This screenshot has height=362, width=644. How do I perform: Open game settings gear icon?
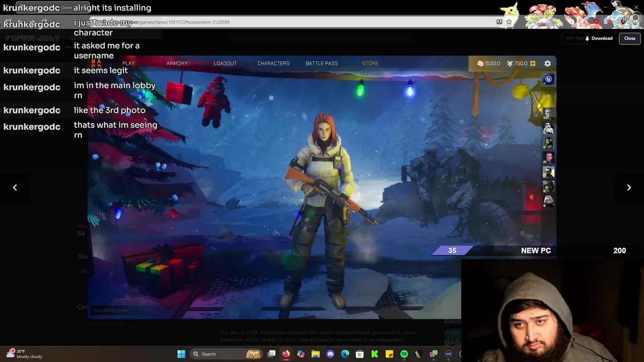pos(547,63)
